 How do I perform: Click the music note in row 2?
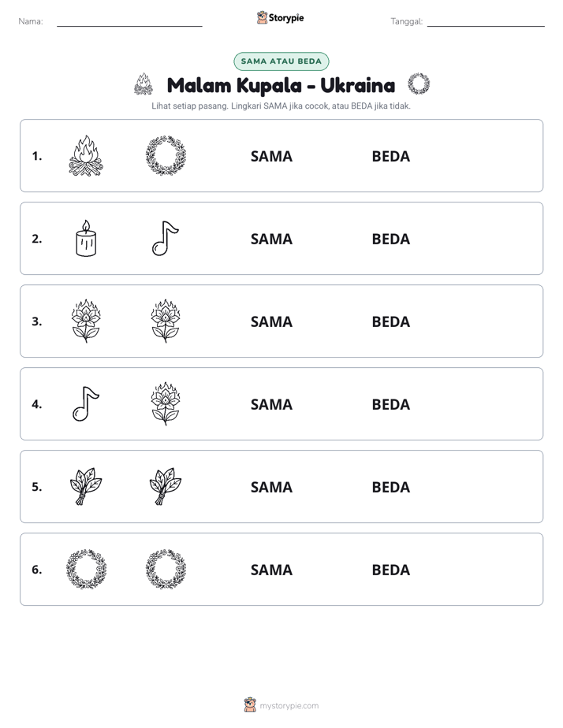pos(166,238)
